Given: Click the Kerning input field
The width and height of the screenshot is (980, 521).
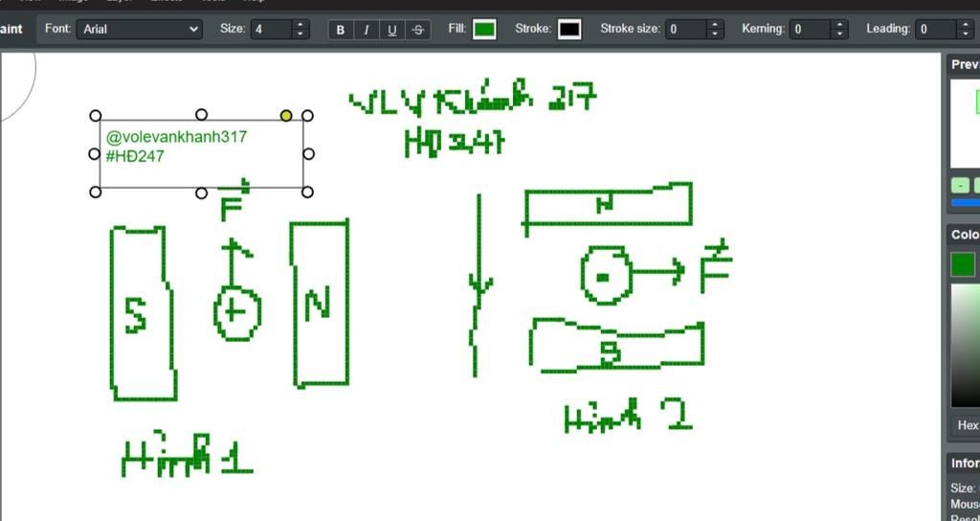Looking at the screenshot, I should pos(810,29).
